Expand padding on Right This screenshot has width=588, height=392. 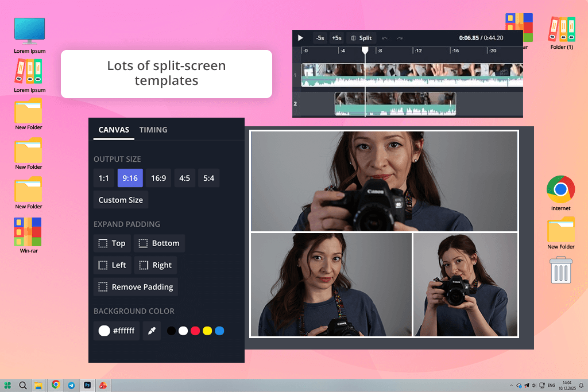tap(156, 265)
